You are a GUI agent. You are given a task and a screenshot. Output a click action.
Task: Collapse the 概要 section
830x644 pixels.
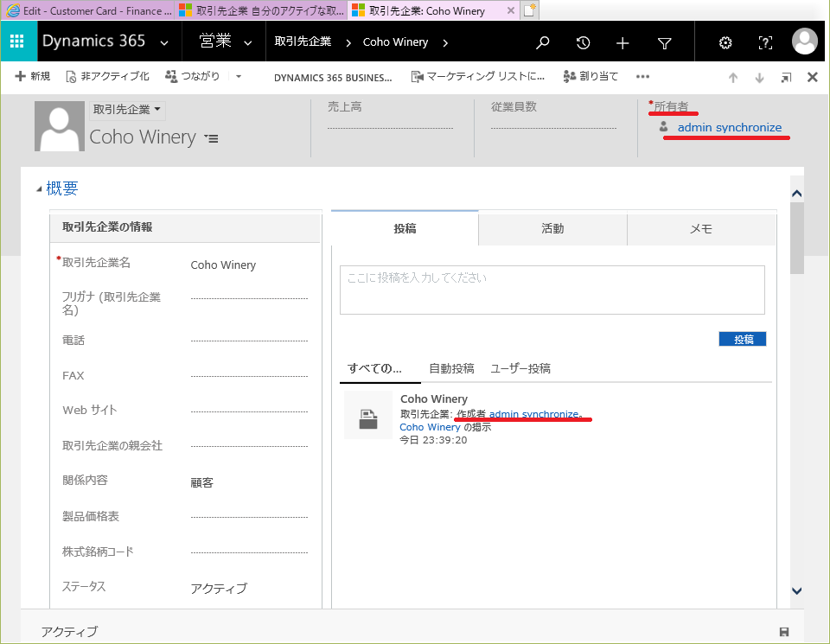39,189
